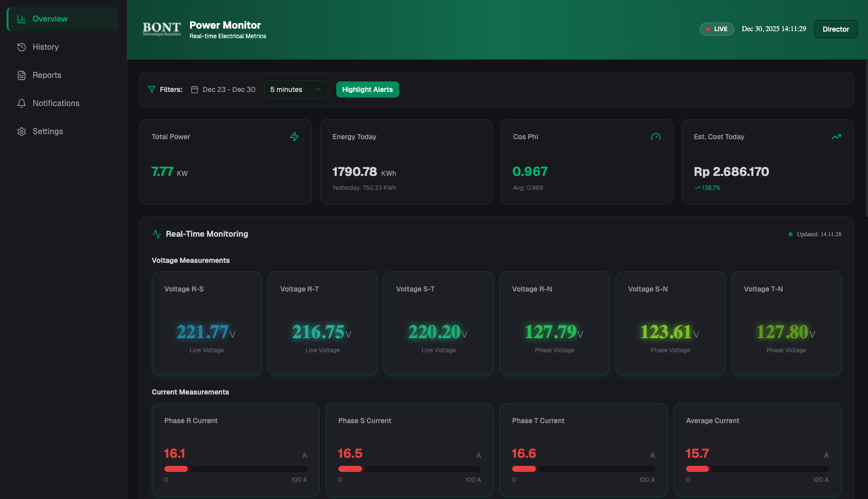Open the Reports section
The width and height of the screenshot is (868, 499).
pyautogui.click(x=47, y=75)
